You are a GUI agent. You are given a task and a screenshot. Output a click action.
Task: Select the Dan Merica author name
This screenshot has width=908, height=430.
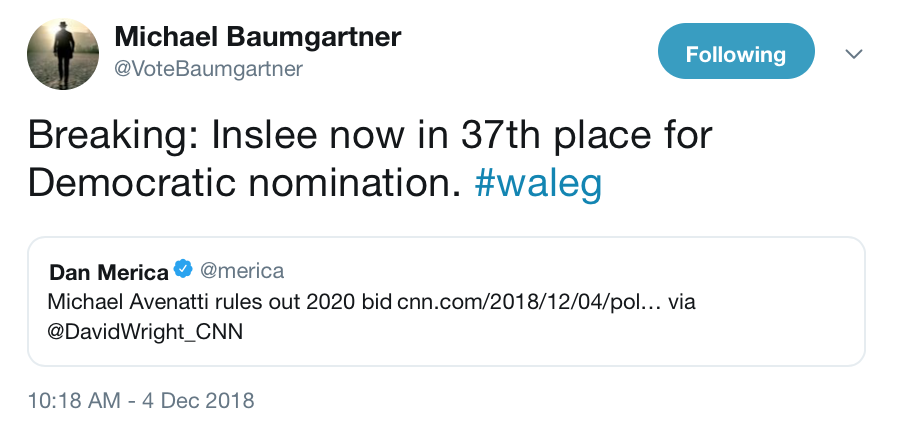tap(109, 271)
